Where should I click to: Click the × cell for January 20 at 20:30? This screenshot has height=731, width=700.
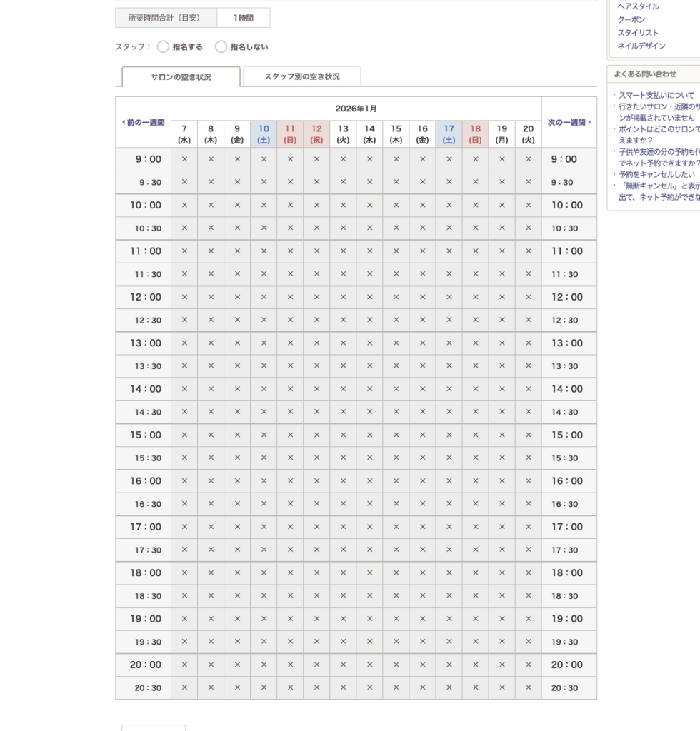528,687
